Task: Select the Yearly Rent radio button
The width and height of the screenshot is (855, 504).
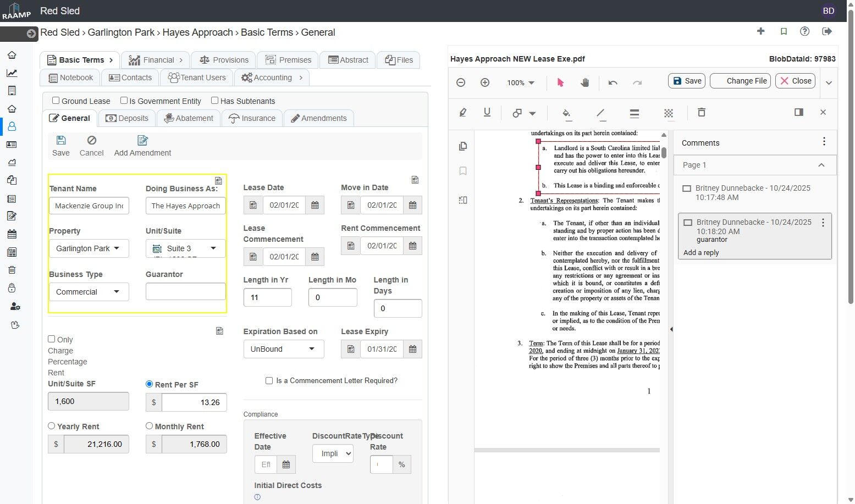Action: [x=52, y=426]
